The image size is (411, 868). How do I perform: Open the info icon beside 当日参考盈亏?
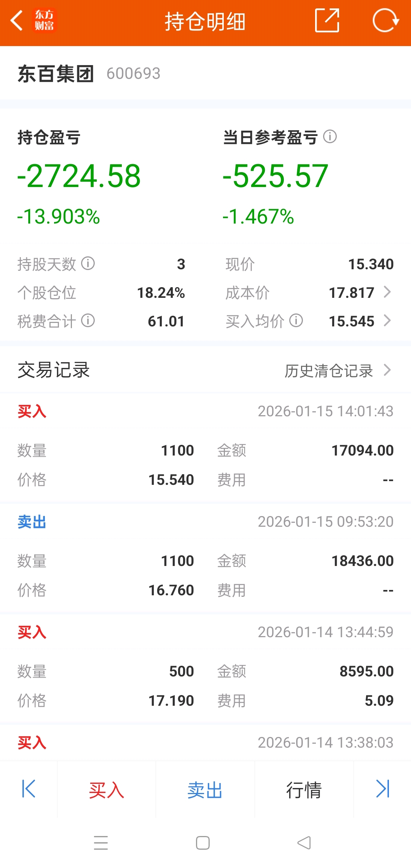[330, 136]
